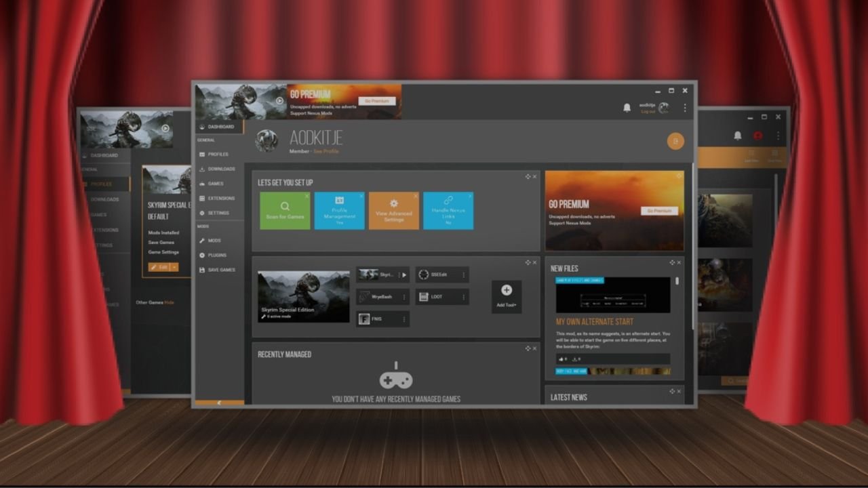This screenshot has width=868, height=488.
Task: Click the small user avatar in header
Action: (x=663, y=108)
